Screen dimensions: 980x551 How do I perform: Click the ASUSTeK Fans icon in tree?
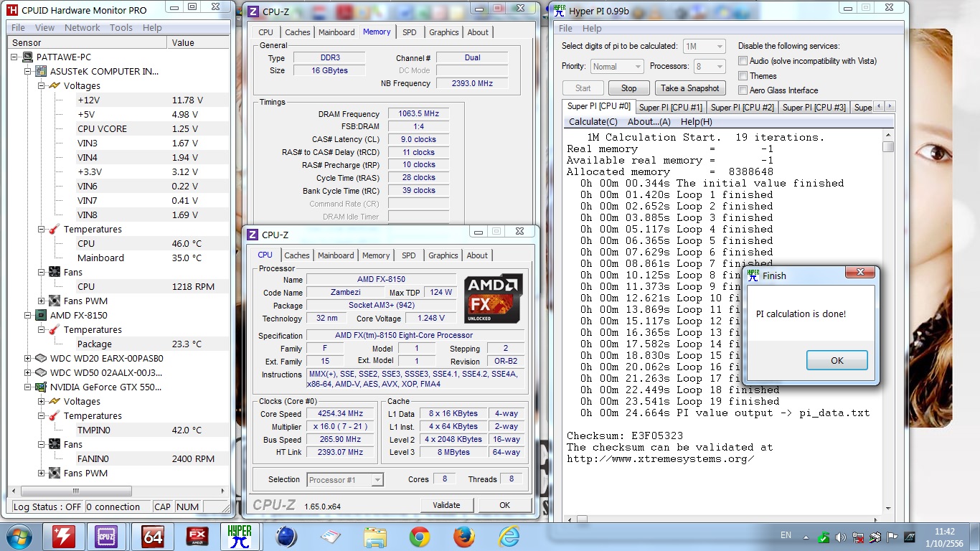click(x=55, y=273)
